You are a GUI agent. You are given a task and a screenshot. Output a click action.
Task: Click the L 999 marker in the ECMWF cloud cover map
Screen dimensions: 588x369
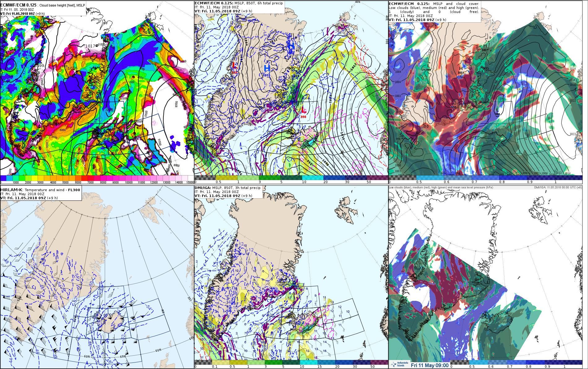[x=429, y=68]
